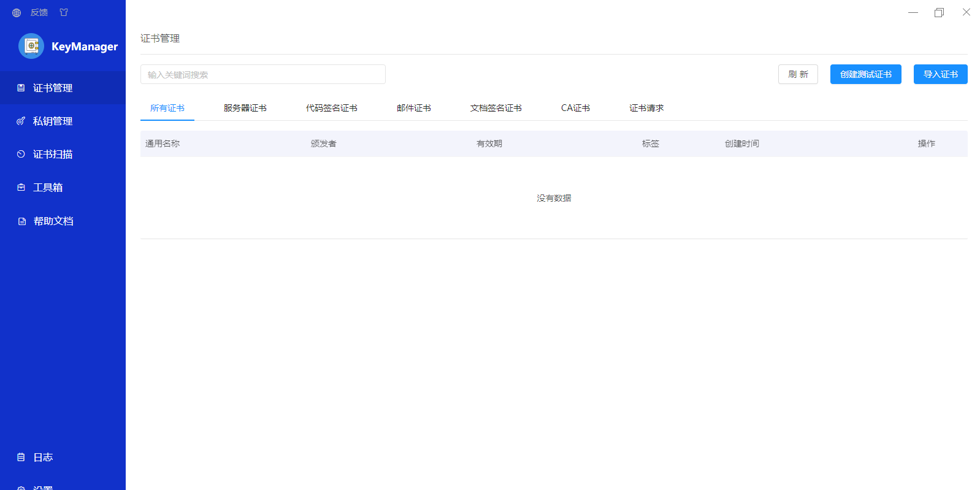This screenshot has width=980, height=490.
Task: Click the 创建时间 column header
Action: (x=742, y=144)
